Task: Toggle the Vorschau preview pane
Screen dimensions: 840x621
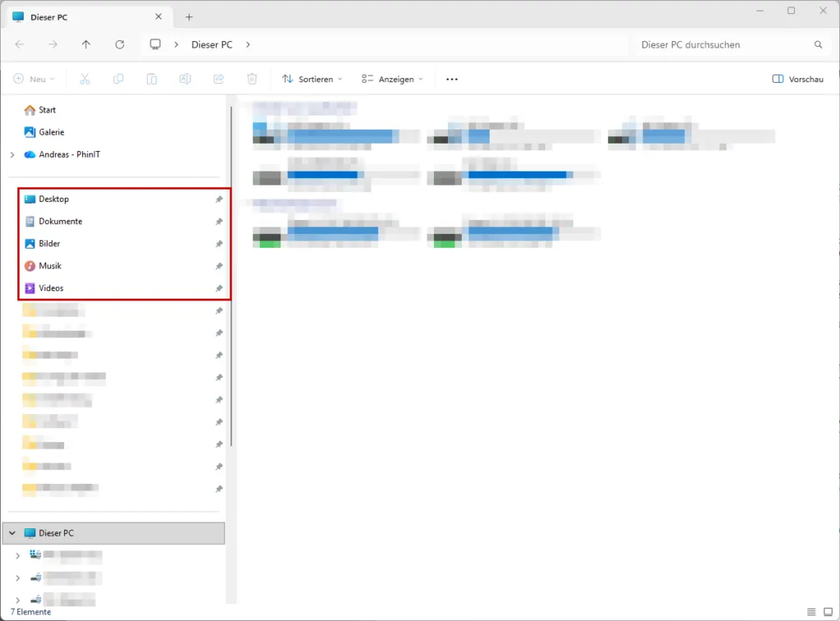Action: coord(797,79)
